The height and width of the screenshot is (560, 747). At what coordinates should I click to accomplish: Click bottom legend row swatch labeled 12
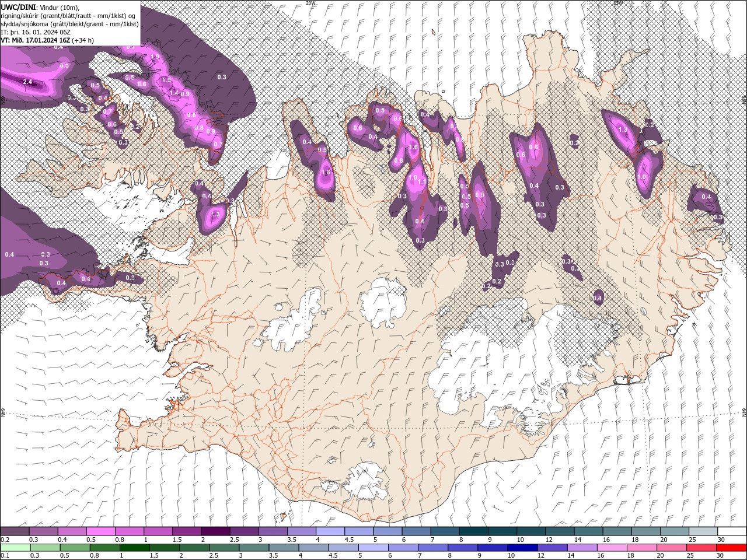[x=552, y=547]
